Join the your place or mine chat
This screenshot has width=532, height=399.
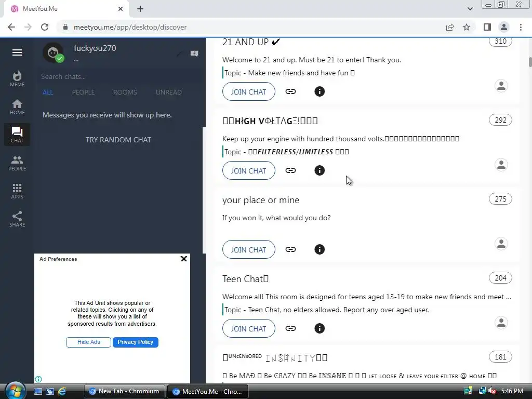[x=249, y=250]
